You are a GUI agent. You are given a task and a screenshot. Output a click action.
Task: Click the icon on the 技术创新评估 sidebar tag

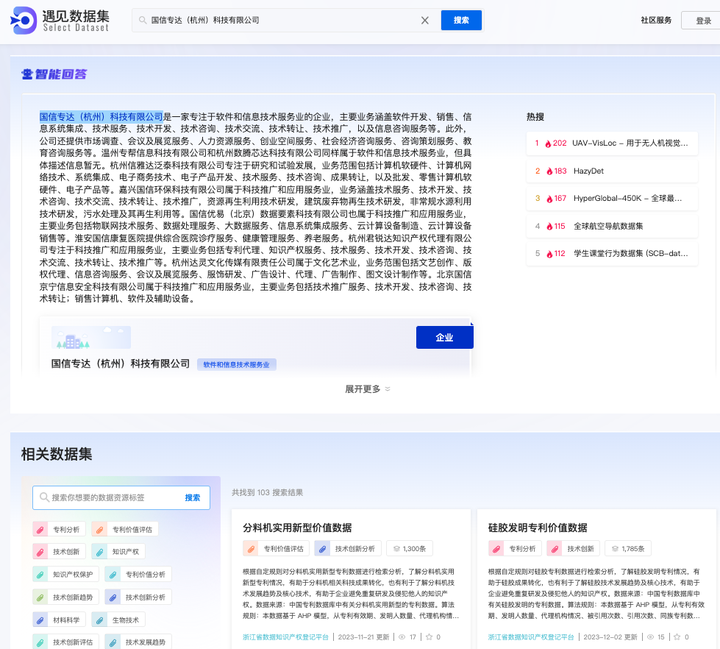[x=40, y=642]
